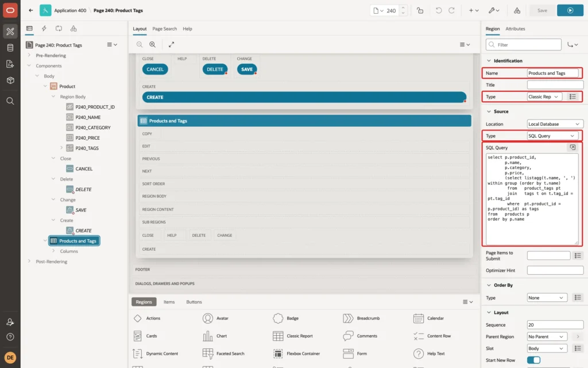Redo the last change

click(x=451, y=10)
